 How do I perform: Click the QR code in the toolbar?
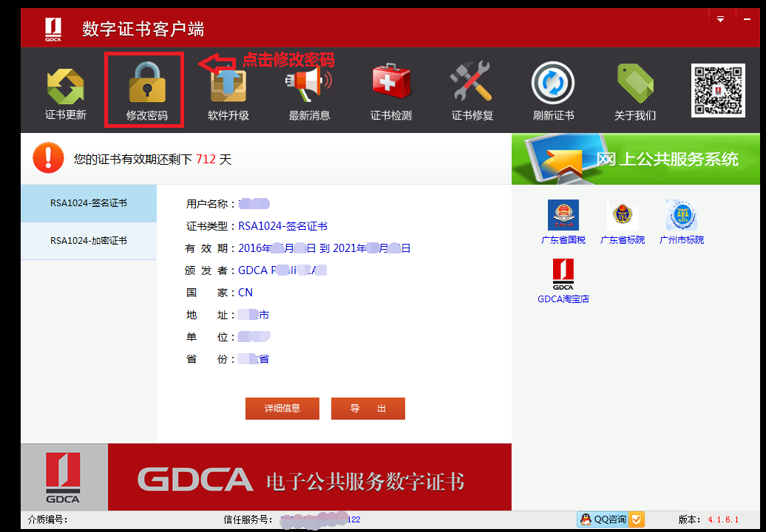(x=717, y=89)
